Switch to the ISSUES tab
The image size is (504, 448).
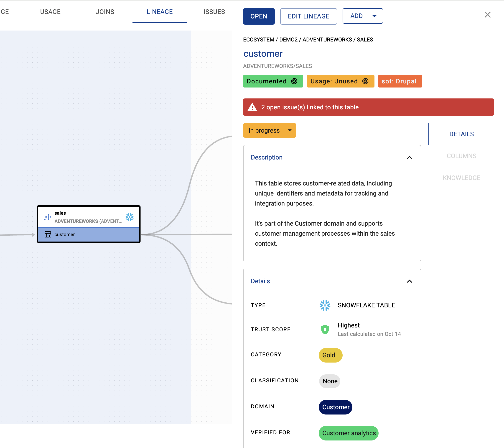pyautogui.click(x=214, y=12)
